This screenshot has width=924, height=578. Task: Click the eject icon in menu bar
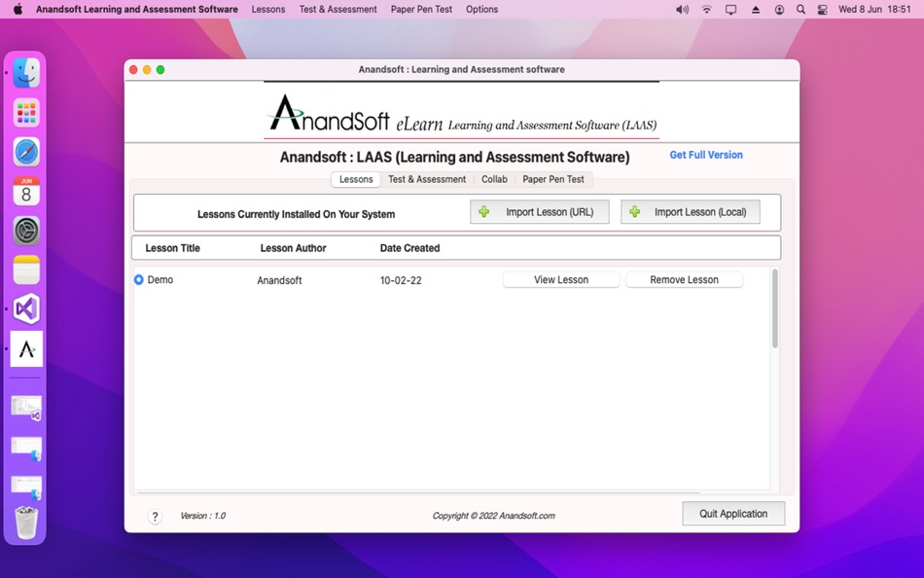coord(756,10)
